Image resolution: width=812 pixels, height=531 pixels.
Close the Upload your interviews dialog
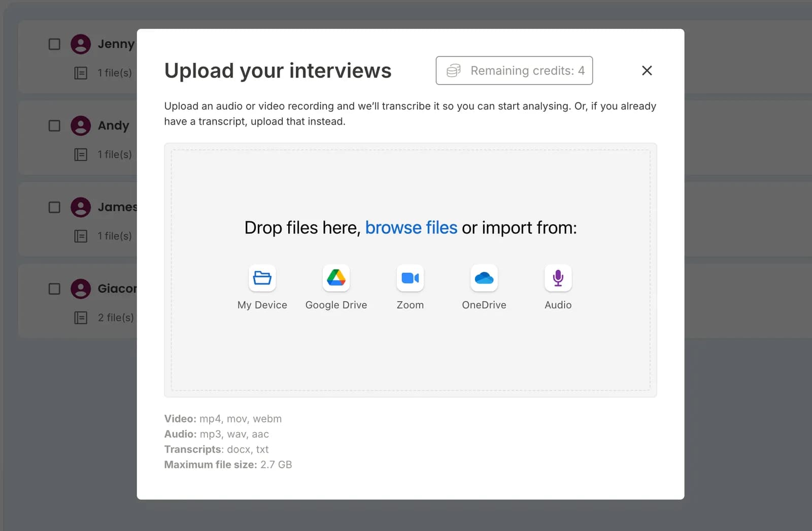[647, 70]
